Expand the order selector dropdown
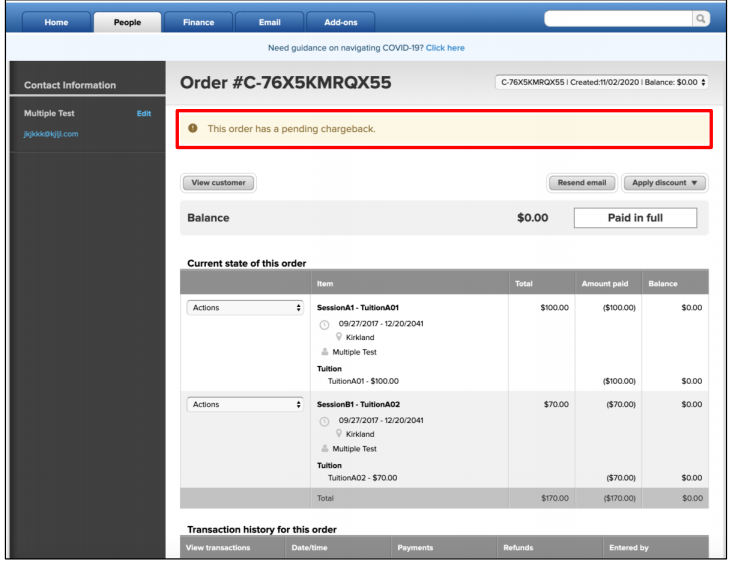The width and height of the screenshot is (730, 561). tap(603, 82)
